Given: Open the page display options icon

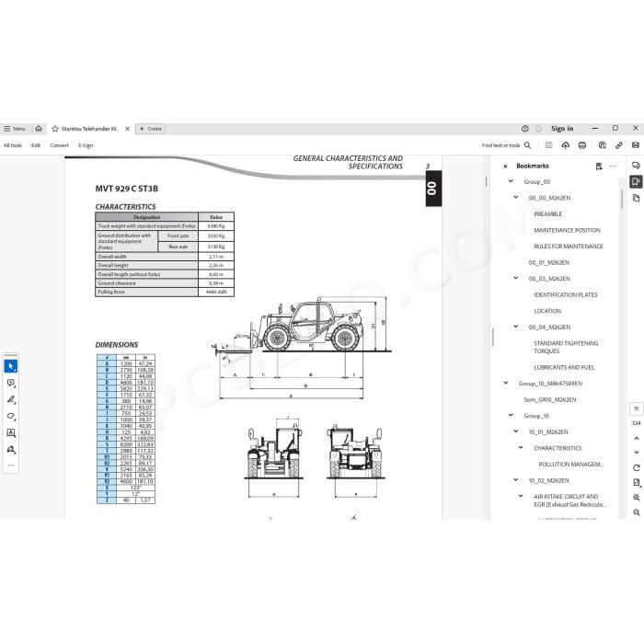Looking at the screenshot, I should click(637, 483).
